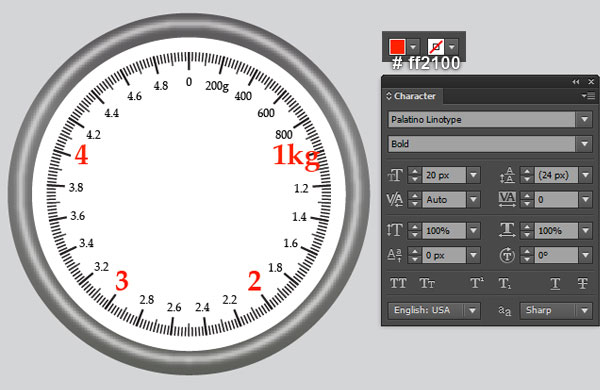Click the tracking stepper arrows
This screenshot has height=390, width=600.
(x=527, y=200)
